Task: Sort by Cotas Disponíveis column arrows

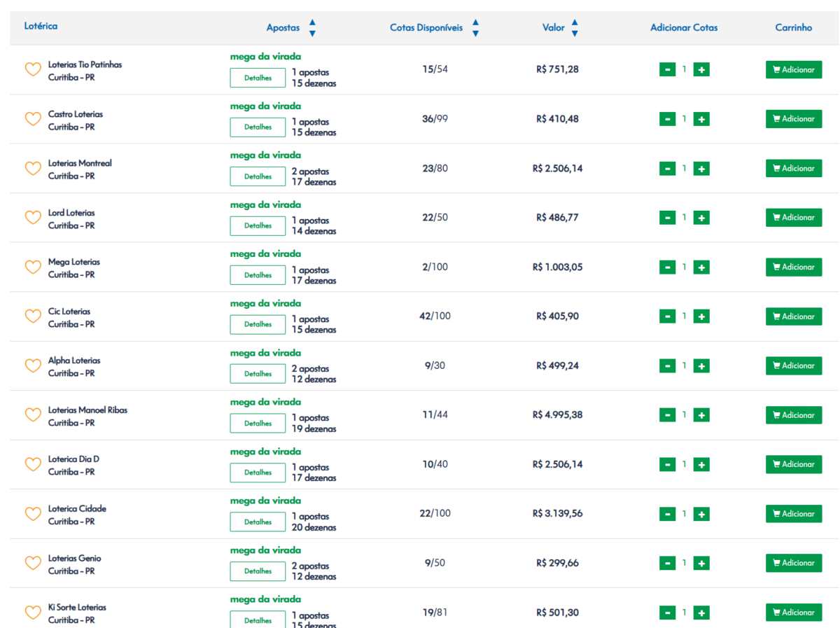Action: point(475,28)
